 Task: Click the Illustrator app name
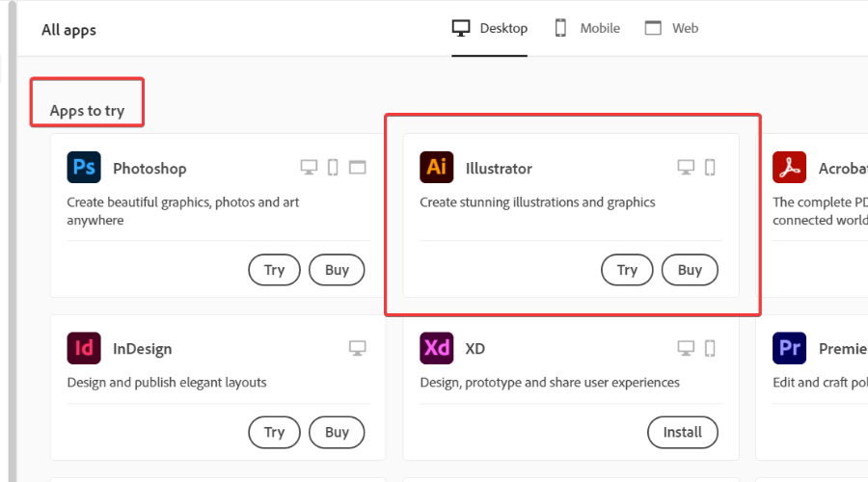[499, 169]
